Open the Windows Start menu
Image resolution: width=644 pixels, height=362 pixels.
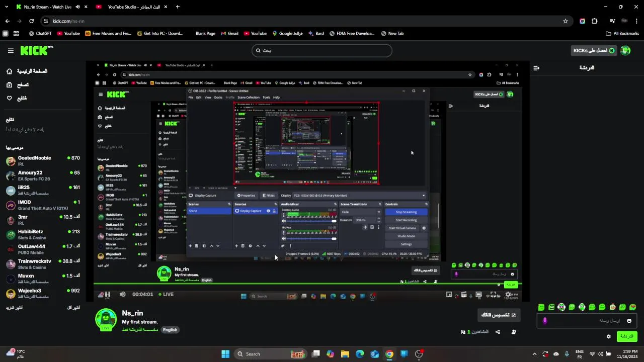(x=225, y=354)
